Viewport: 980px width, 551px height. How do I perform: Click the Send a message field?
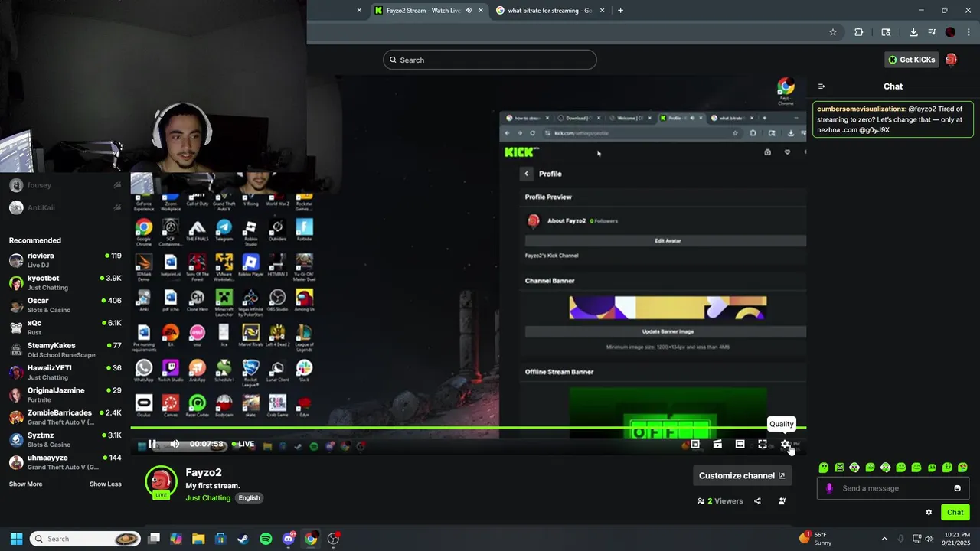(x=893, y=488)
